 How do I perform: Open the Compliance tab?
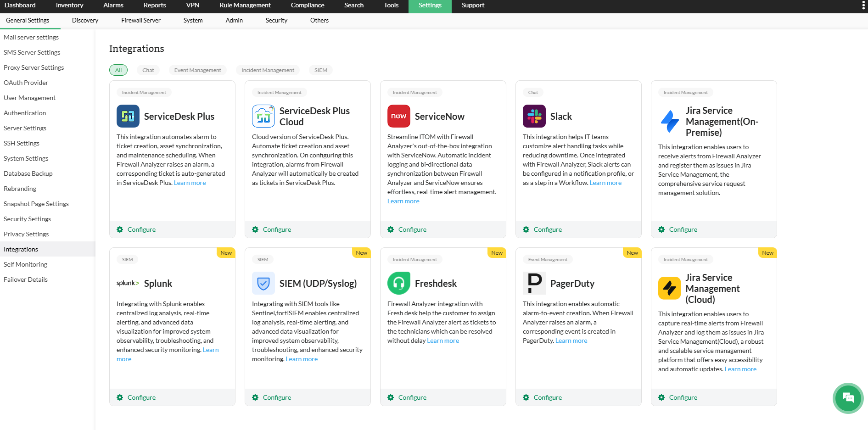(x=308, y=6)
